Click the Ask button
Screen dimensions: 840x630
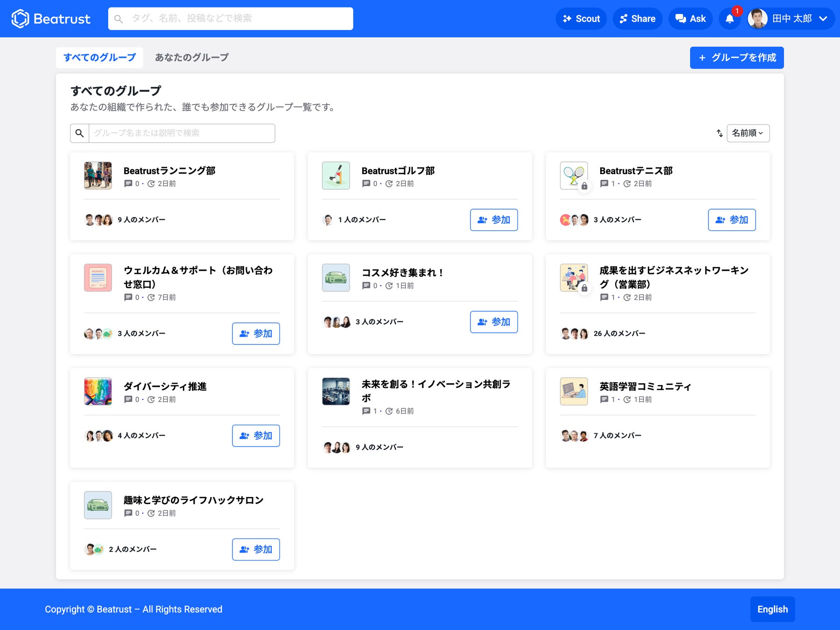click(691, 19)
